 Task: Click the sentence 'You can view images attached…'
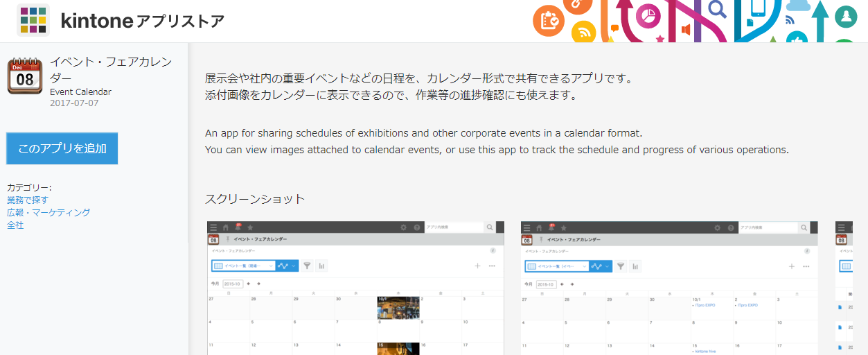(x=497, y=150)
